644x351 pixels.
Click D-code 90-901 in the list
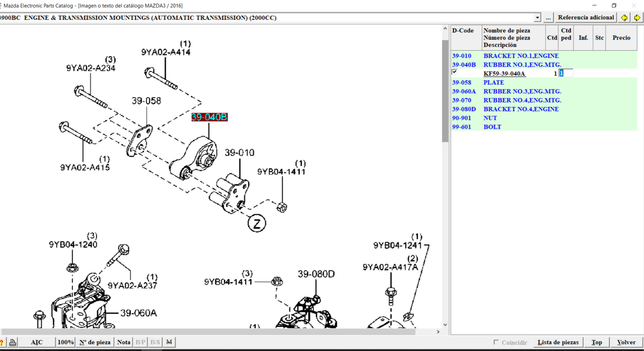(x=461, y=118)
